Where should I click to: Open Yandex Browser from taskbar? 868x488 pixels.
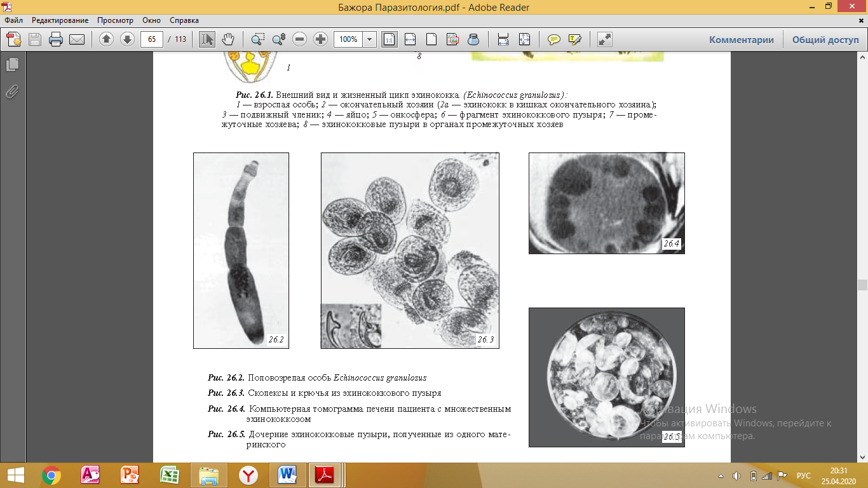pyautogui.click(x=248, y=475)
